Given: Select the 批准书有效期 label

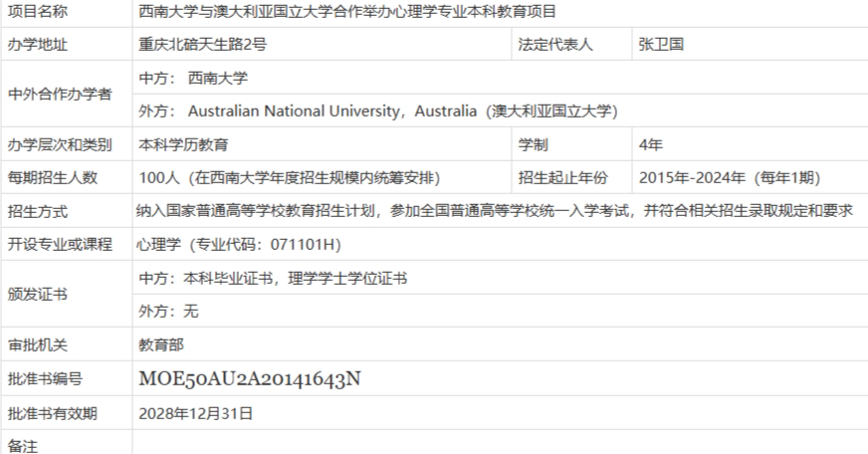Looking at the screenshot, I should pos(53,413).
